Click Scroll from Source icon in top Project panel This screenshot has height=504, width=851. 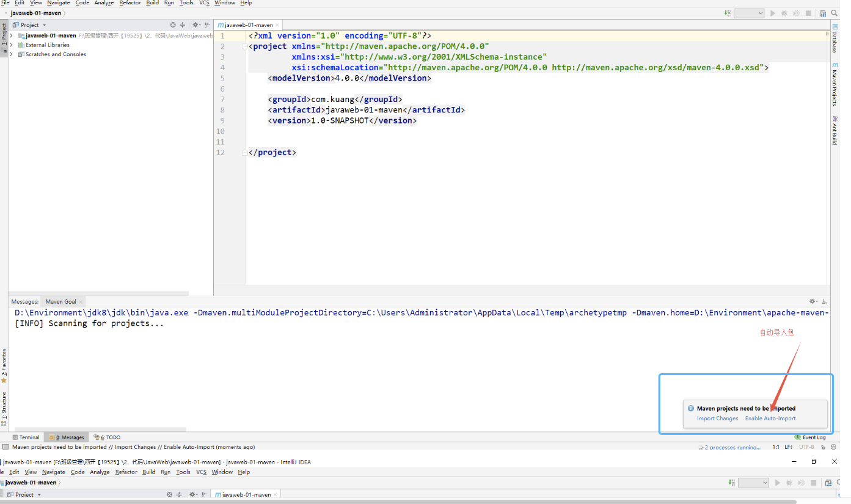point(173,25)
